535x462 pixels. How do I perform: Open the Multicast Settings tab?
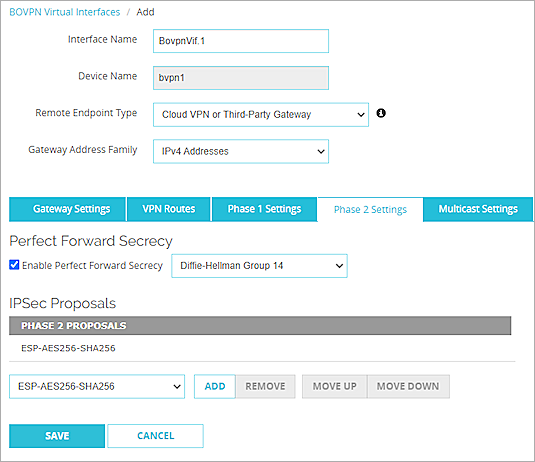[478, 209]
